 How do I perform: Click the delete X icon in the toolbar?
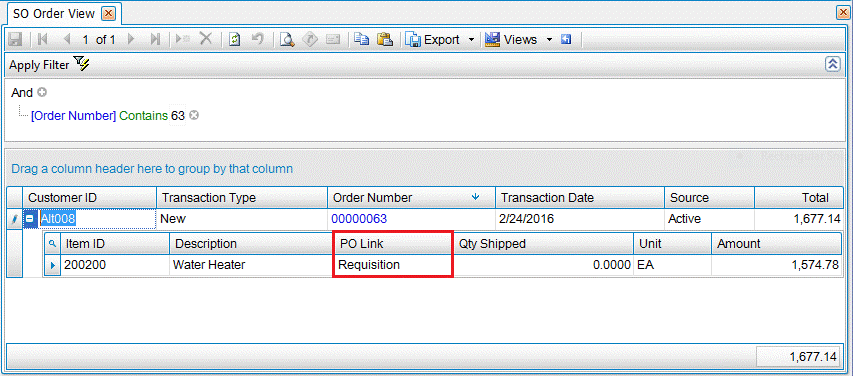(x=206, y=40)
